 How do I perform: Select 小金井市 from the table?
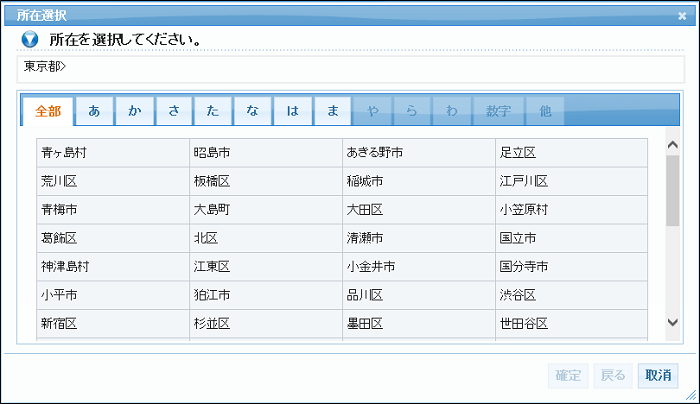[370, 267]
